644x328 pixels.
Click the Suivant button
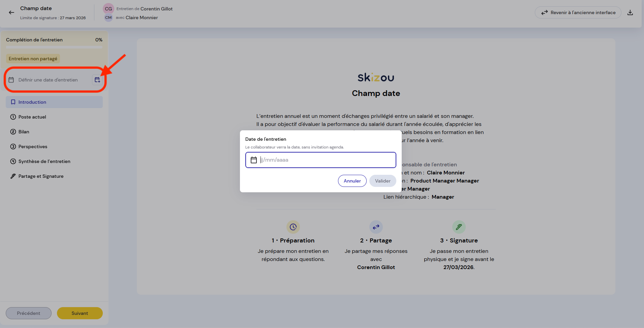click(80, 313)
